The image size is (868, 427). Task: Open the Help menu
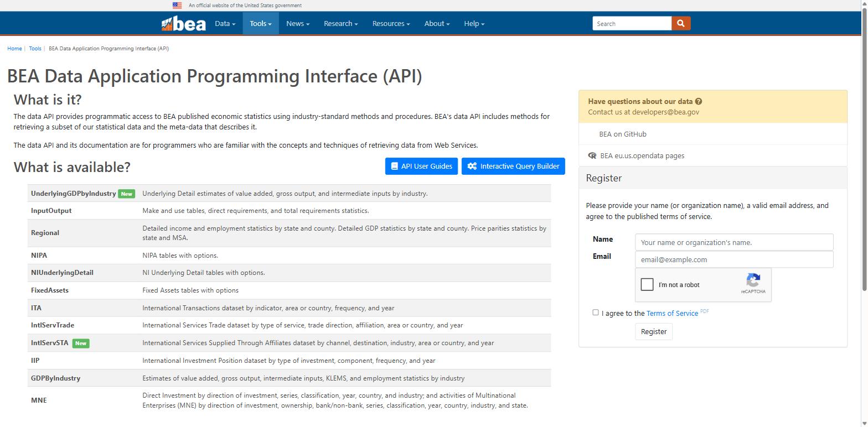[474, 24]
